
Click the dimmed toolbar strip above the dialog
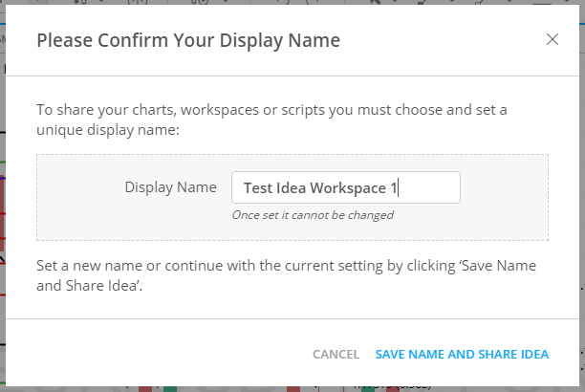[x=287, y=4]
